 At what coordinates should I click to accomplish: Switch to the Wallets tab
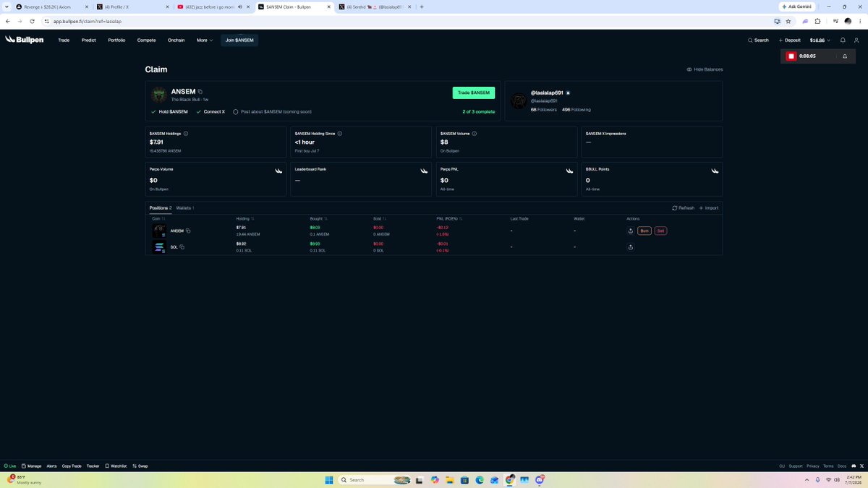point(184,208)
